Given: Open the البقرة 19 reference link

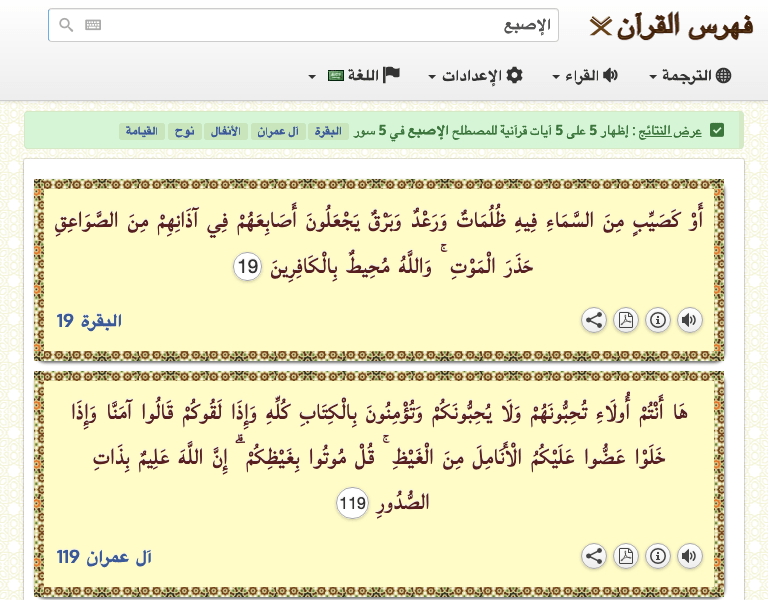Looking at the screenshot, I should 89,321.
